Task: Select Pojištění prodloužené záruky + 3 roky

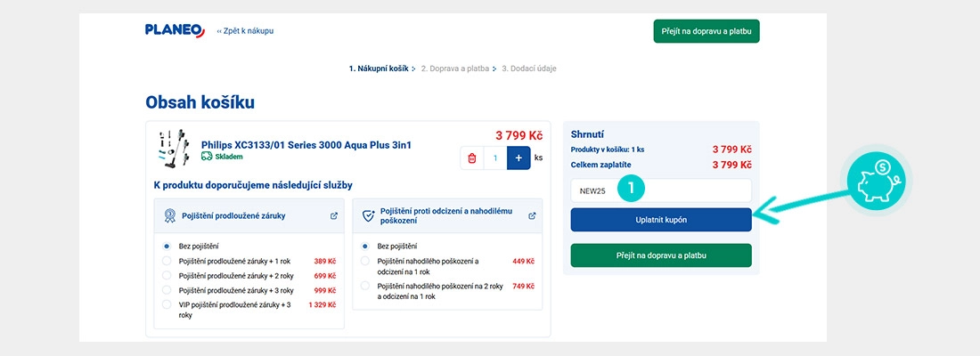Action: (x=167, y=290)
